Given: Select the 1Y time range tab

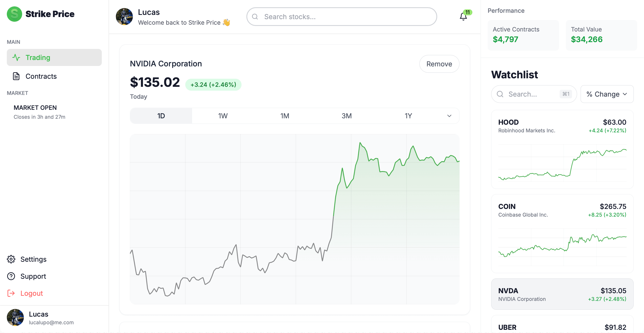Looking at the screenshot, I should [x=408, y=116].
